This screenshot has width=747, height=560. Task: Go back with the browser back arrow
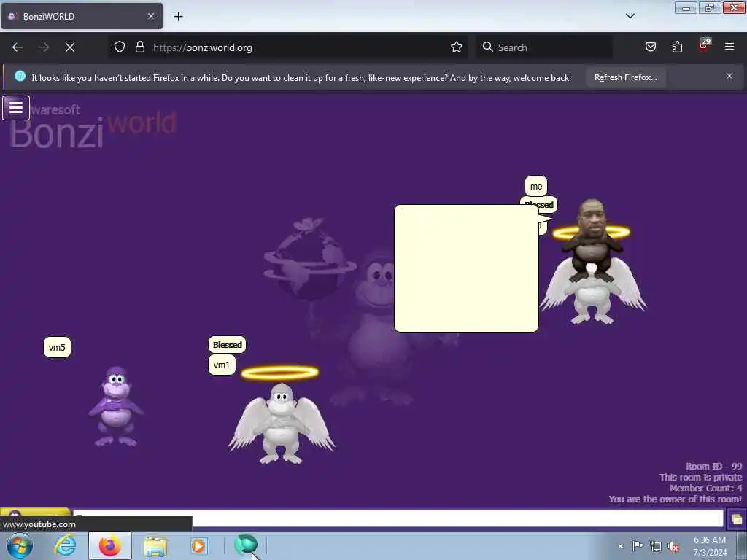[18, 47]
